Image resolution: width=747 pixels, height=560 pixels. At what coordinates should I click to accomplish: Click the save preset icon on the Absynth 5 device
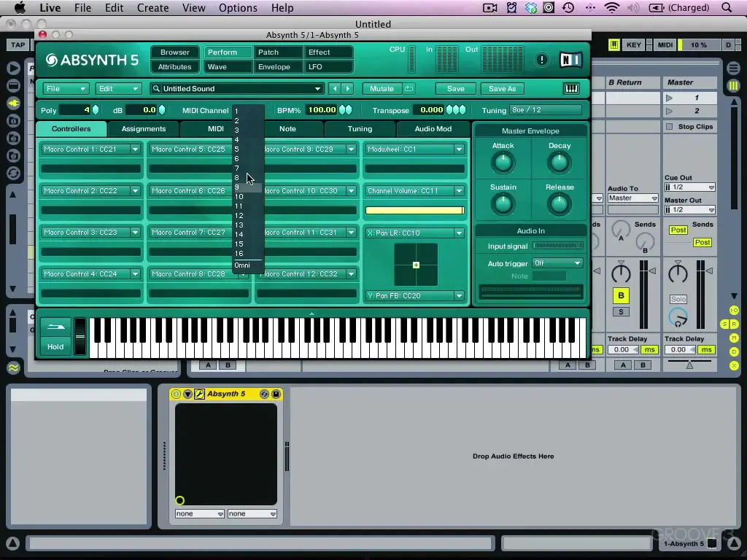275,393
